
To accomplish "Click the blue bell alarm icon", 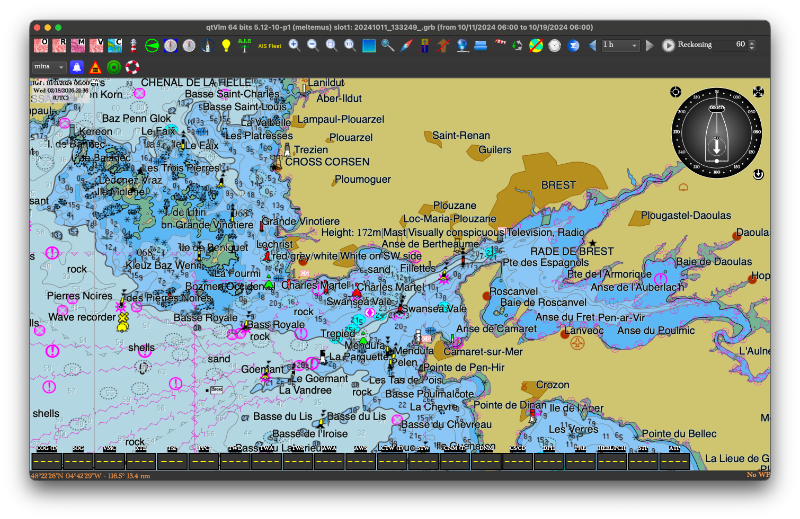I will point(76,67).
